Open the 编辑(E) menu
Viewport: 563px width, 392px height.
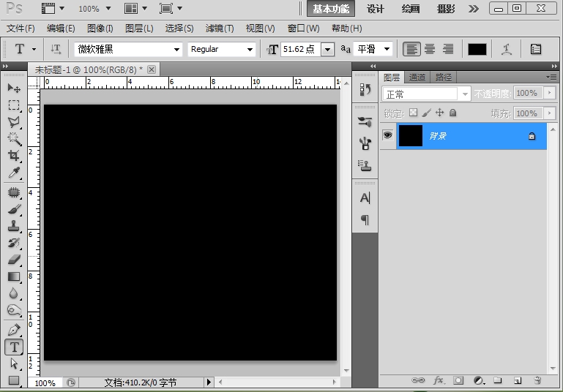coord(61,29)
